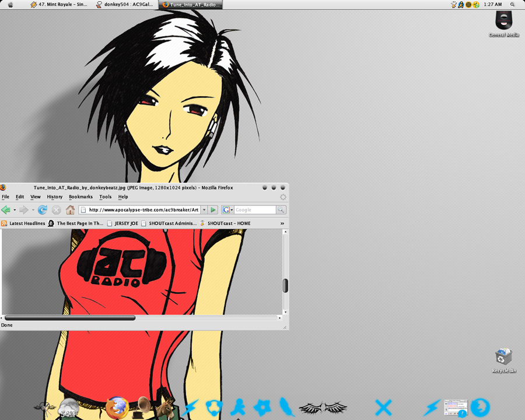Open the View menu

tap(36, 197)
